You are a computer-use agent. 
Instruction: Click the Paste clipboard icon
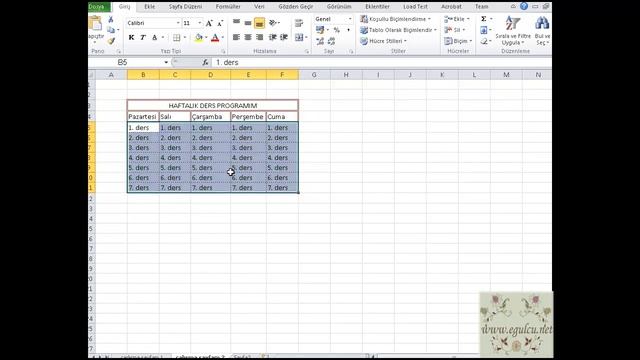[96, 24]
